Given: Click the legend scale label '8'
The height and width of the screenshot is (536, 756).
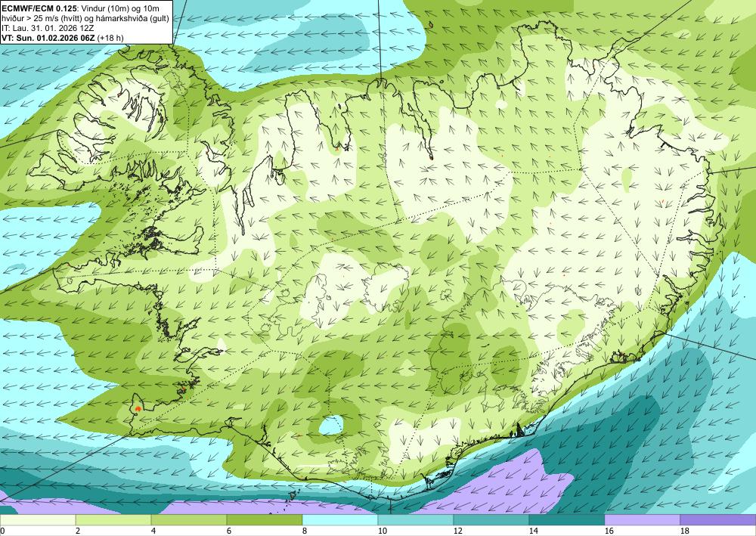Looking at the screenshot, I should pos(304,531).
